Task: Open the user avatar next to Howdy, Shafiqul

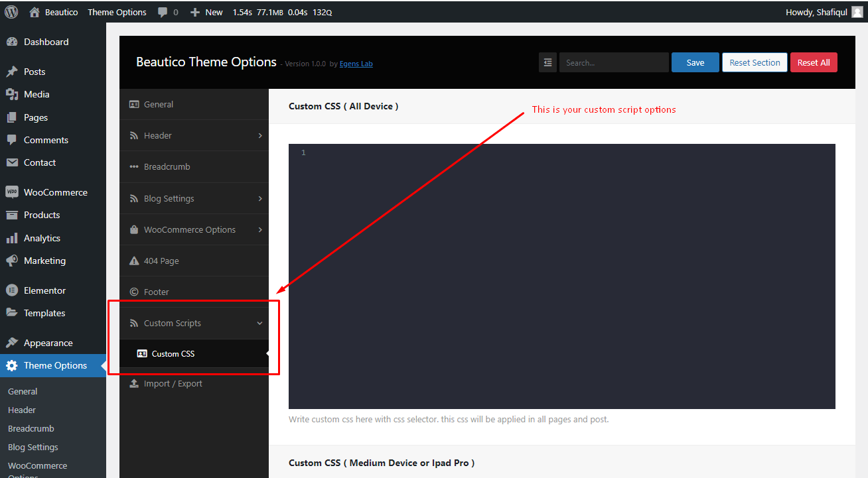Action: tap(857, 12)
